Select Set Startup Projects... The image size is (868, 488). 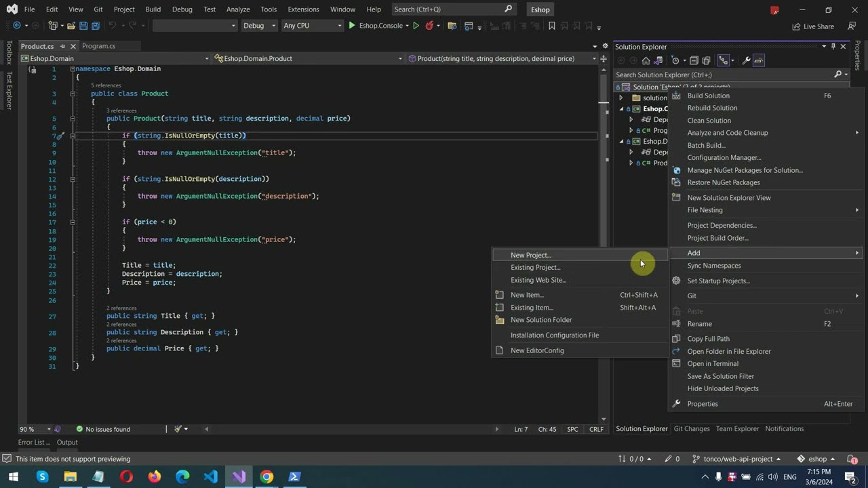point(766,281)
